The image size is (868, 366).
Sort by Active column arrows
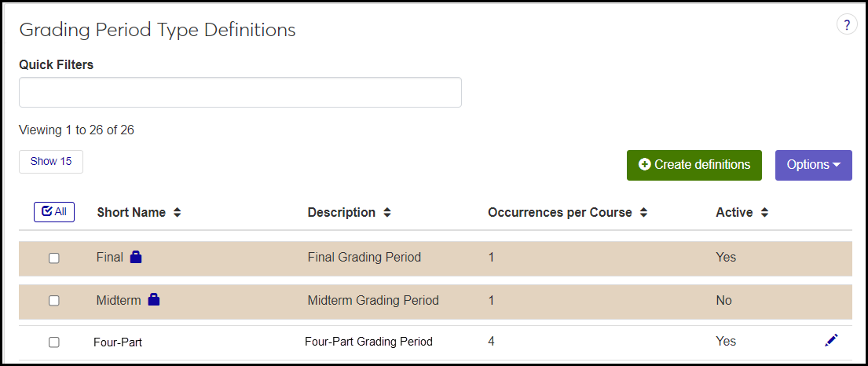coord(764,213)
